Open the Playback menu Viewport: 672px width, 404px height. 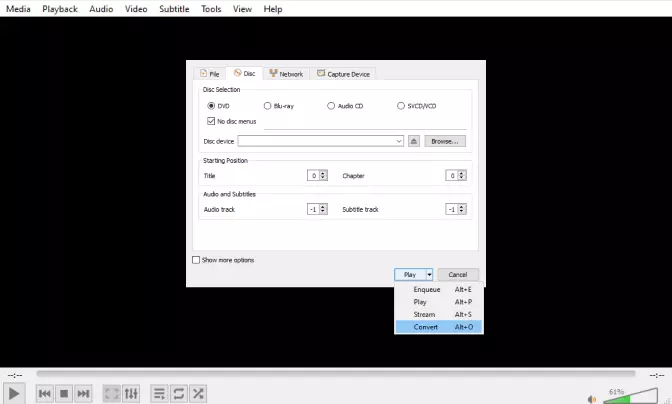(x=60, y=9)
